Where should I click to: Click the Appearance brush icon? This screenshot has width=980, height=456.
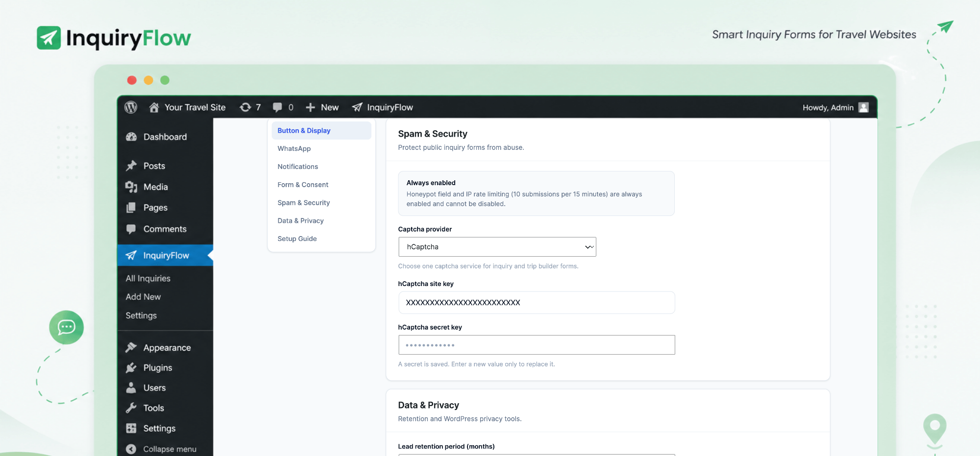click(131, 347)
